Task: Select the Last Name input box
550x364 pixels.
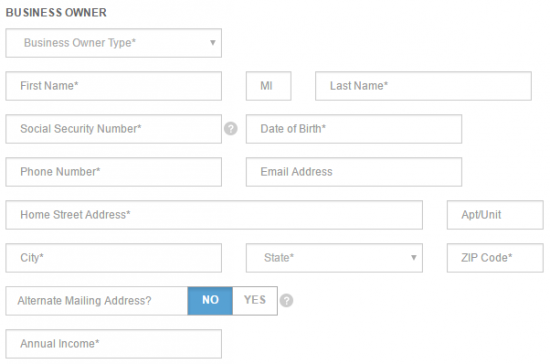Action: point(423,86)
